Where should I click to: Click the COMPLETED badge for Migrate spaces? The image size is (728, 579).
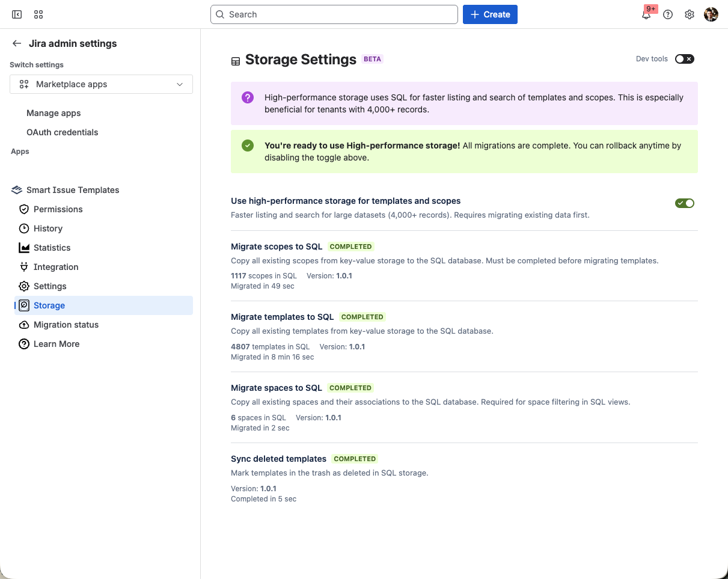coord(351,388)
